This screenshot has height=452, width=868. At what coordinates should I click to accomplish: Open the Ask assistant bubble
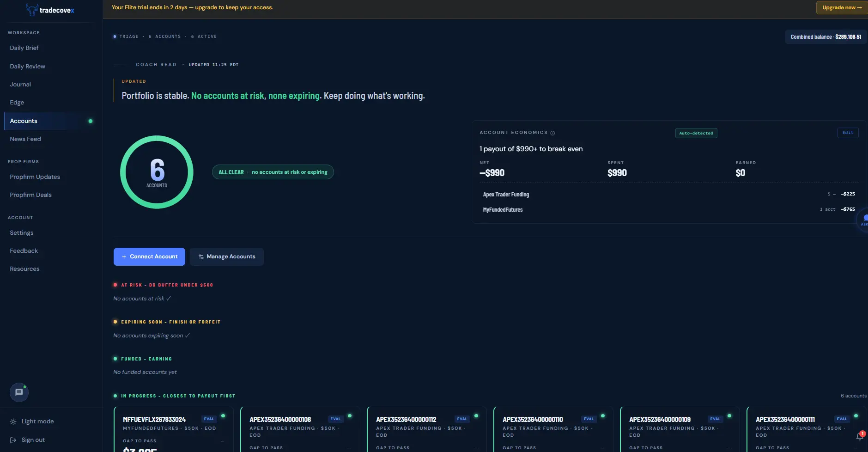(863, 220)
